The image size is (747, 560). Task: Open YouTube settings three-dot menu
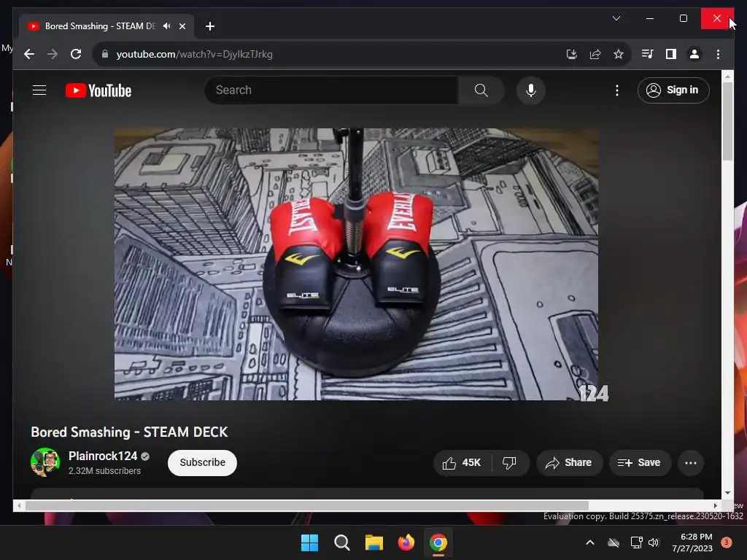[617, 90]
